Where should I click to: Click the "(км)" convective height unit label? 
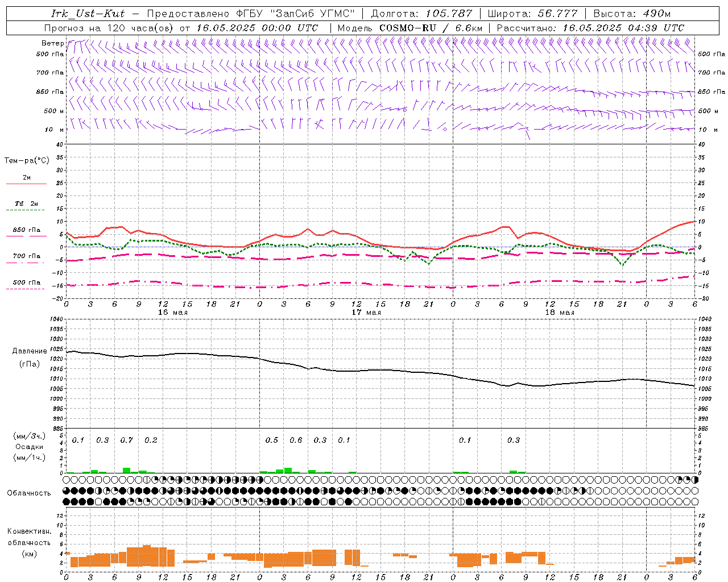29,554
